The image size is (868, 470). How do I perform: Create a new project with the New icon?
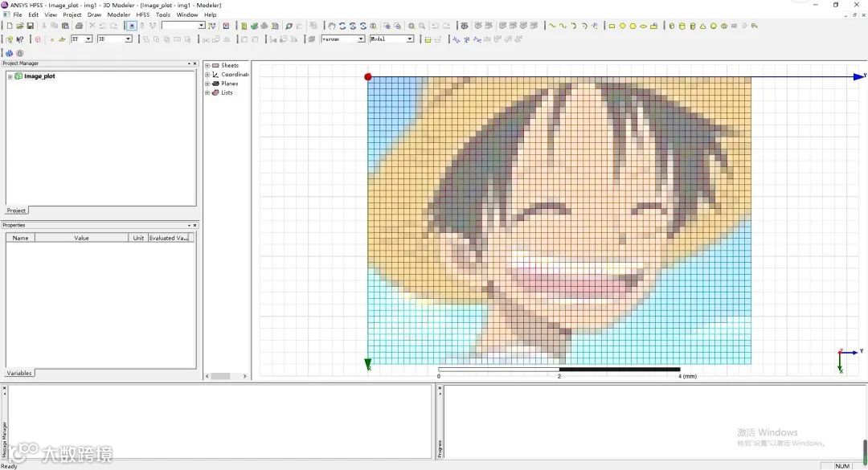click(x=10, y=26)
